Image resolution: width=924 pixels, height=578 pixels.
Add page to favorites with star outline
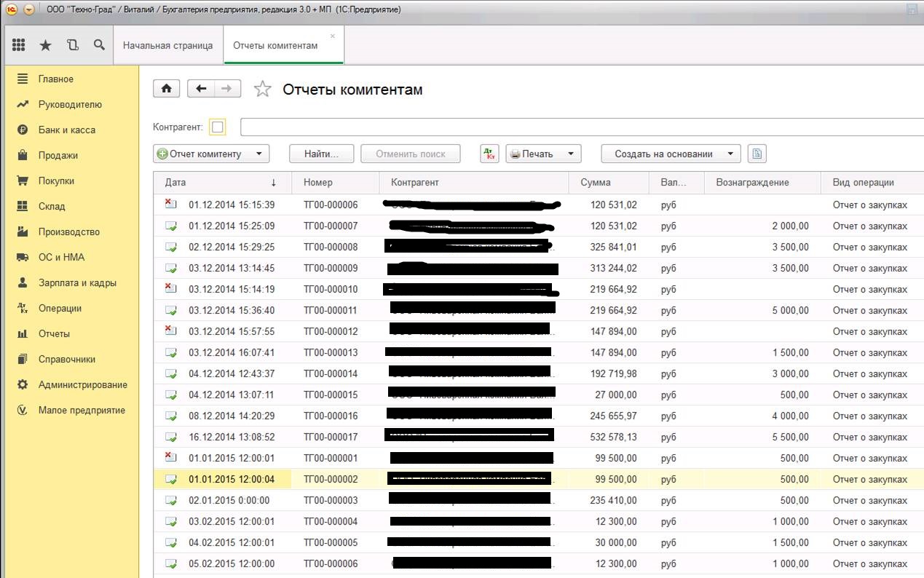262,90
